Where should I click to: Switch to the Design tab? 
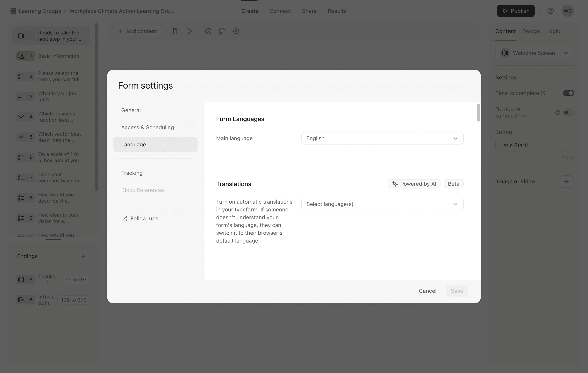[531, 31]
